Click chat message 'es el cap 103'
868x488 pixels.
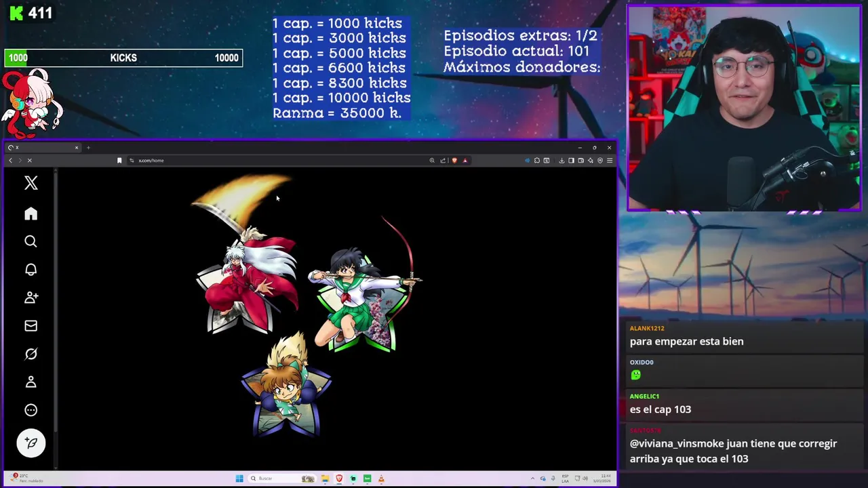pyautogui.click(x=660, y=409)
